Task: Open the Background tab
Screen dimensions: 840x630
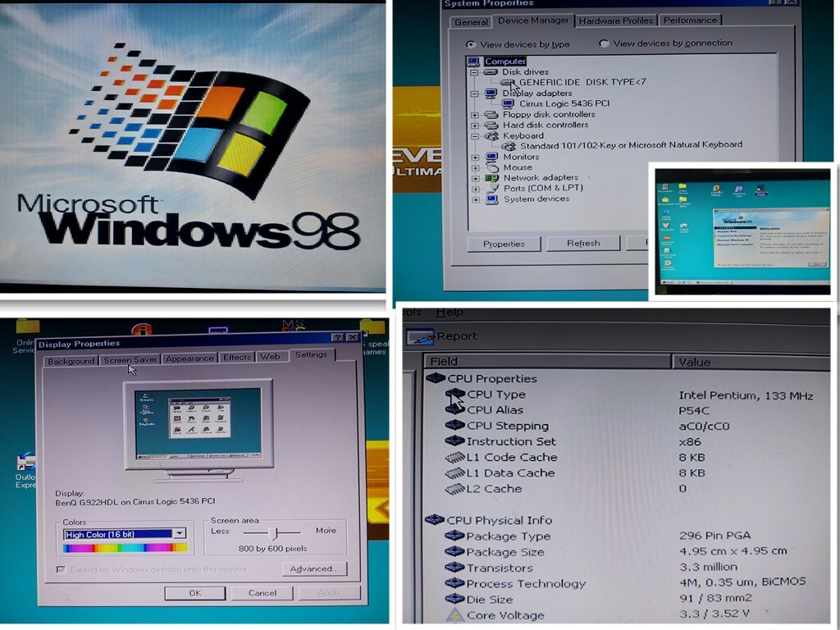Action: click(71, 361)
